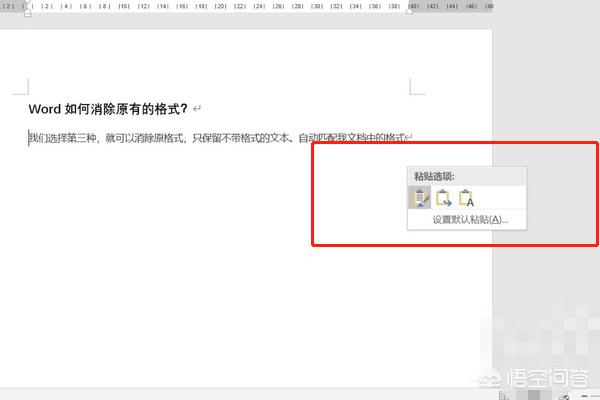Switch to Print Layout view in status bar
The height and width of the screenshot is (400, 600).
533,395
